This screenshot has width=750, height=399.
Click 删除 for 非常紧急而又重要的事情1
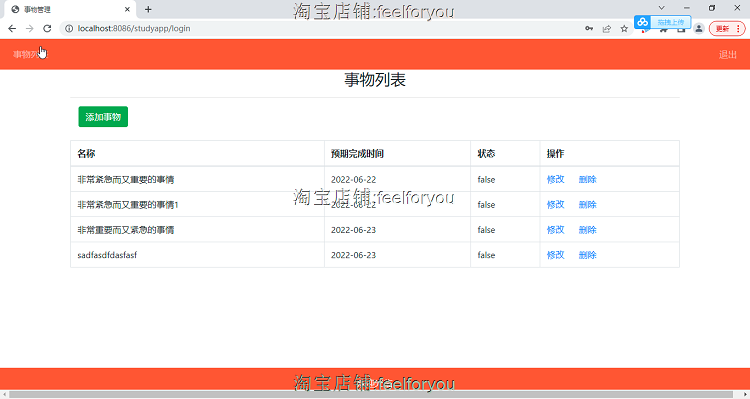point(587,205)
